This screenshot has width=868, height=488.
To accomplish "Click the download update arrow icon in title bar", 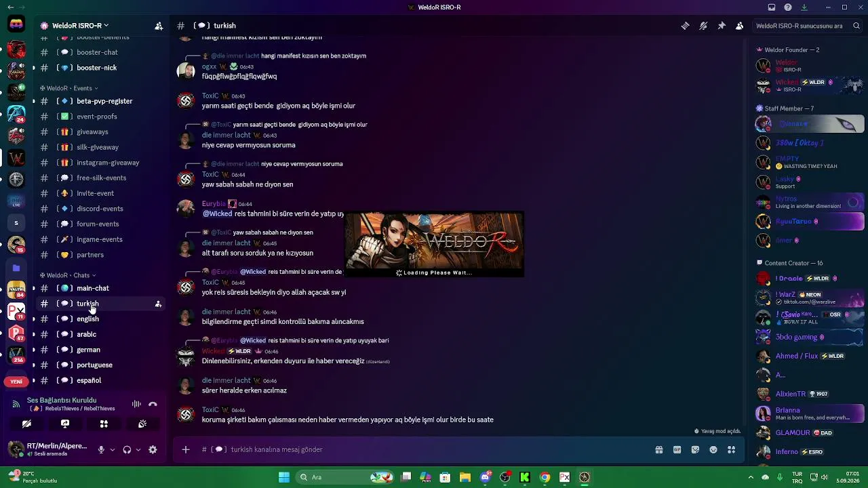I will [804, 7].
